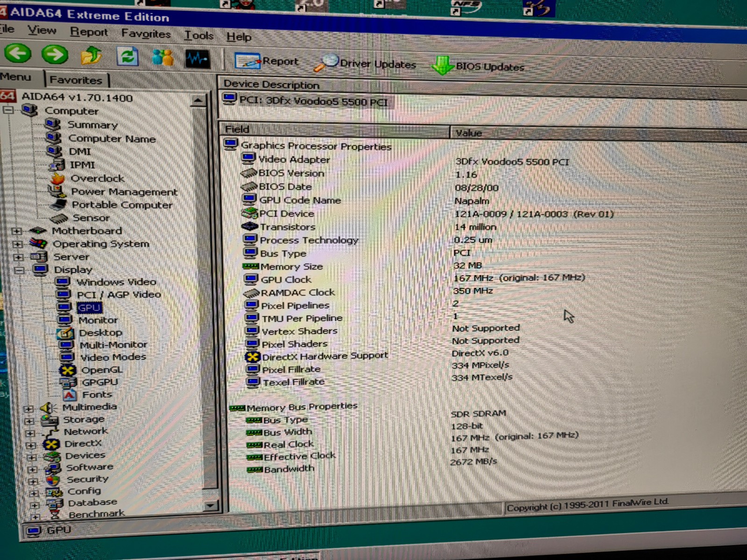Select DMI tree item
This screenshot has width=747, height=560.
point(80,152)
